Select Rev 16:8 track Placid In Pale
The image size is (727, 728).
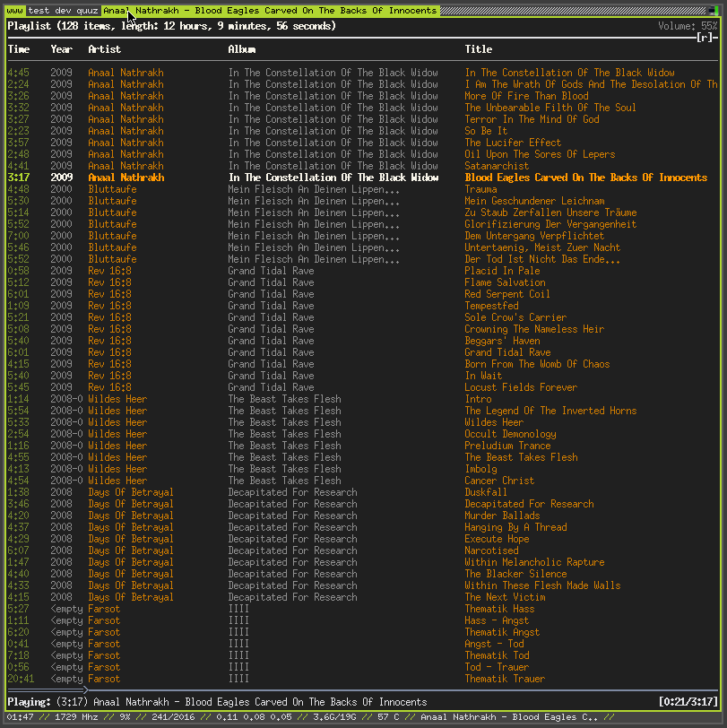click(x=502, y=270)
